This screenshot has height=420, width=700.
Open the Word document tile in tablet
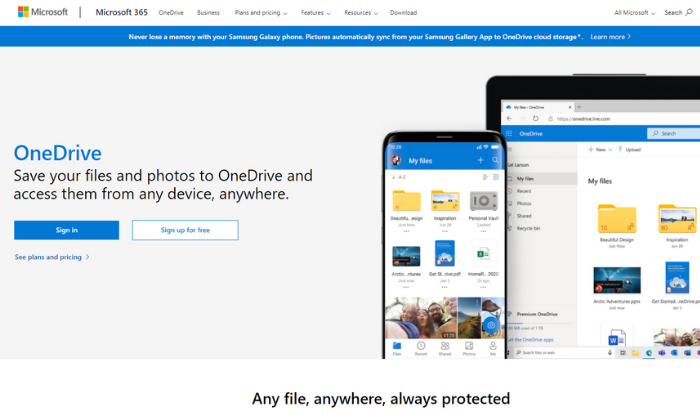pyautogui.click(x=617, y=337)
